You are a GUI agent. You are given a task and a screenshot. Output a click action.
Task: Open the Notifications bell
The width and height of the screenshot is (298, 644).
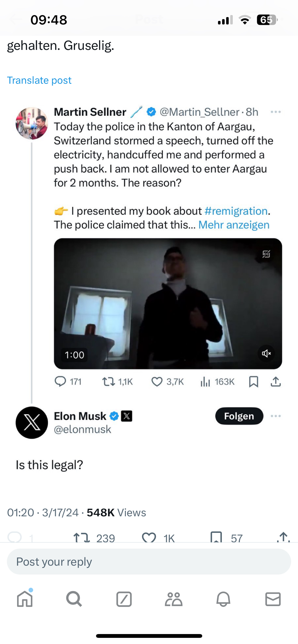tap(223, 599)
